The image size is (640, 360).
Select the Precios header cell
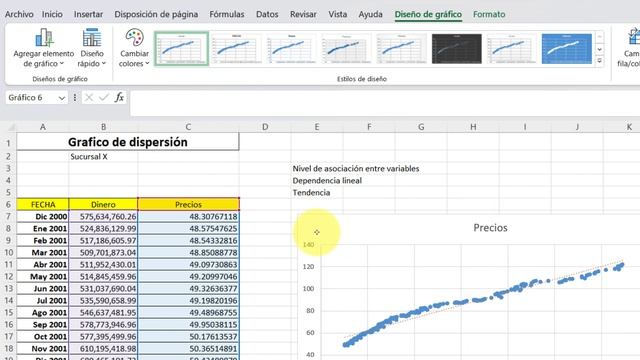(188, 204)
